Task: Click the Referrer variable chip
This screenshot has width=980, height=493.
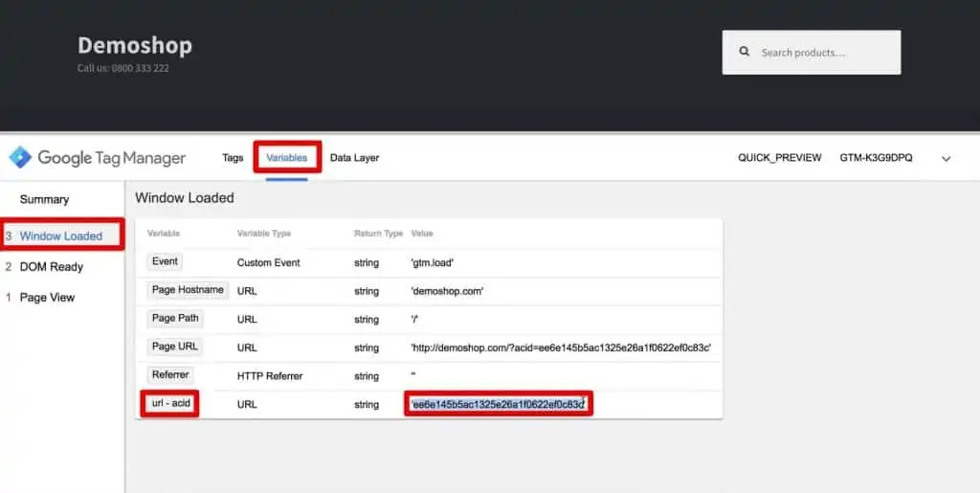Action: (x=170, y=375)
